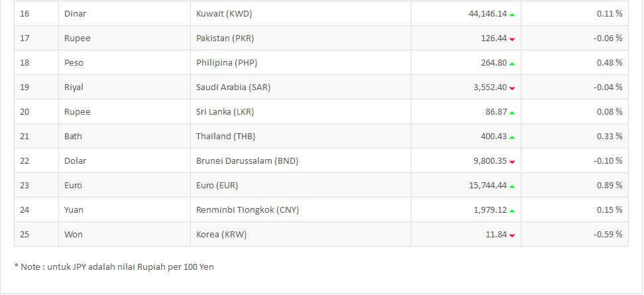Click green up arrow beside Thailand 400.43

click(512, 137)
